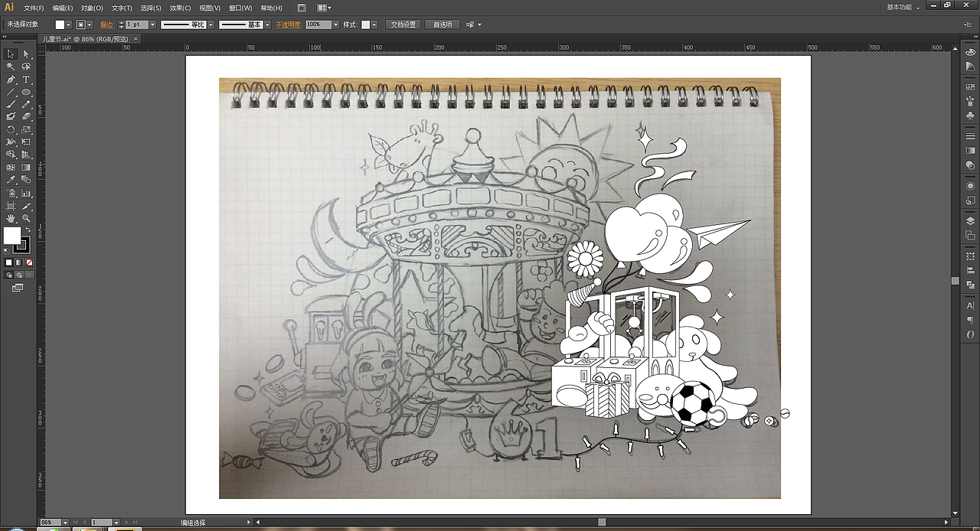Click the large fill color box
Viewport: 980px width, 531px height.
click(x=12, y=234)
